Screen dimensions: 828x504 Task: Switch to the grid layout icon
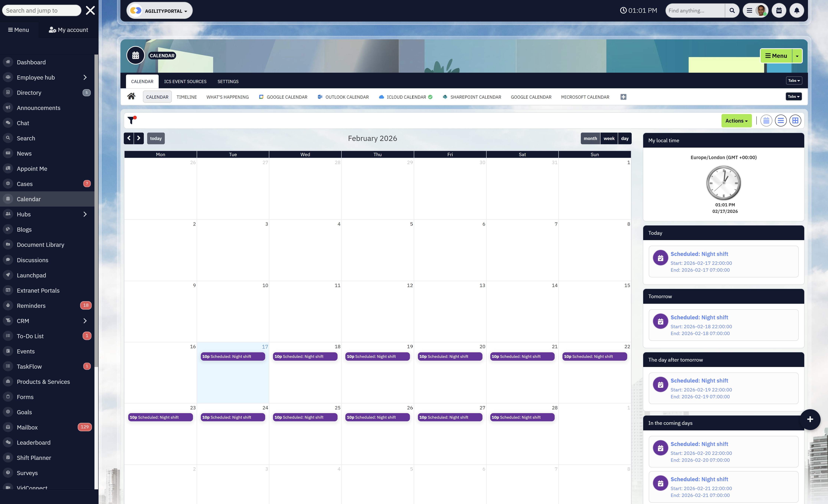pos(795,121)
